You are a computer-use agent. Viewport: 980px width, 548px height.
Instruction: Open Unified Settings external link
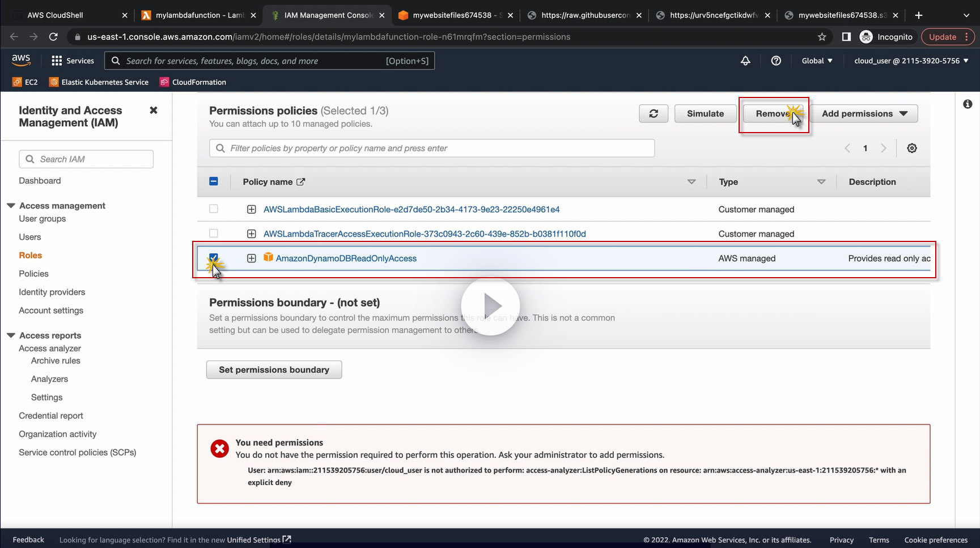point(287,539)
